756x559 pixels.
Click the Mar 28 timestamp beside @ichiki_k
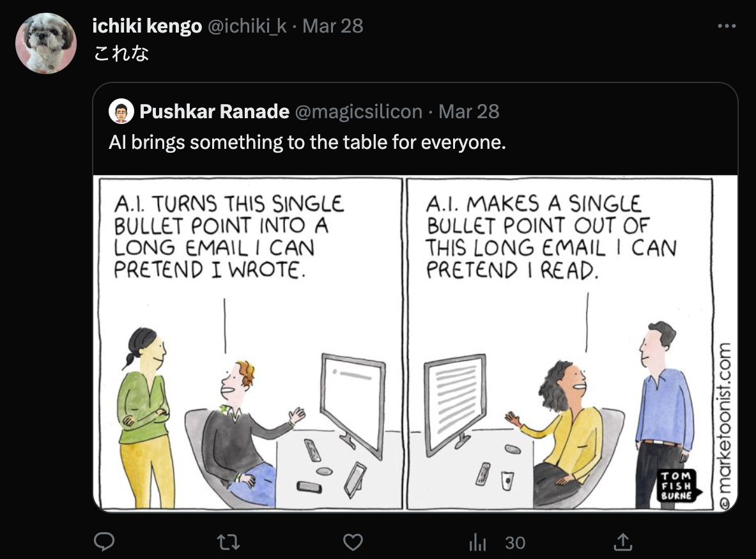tap(333, 26)
